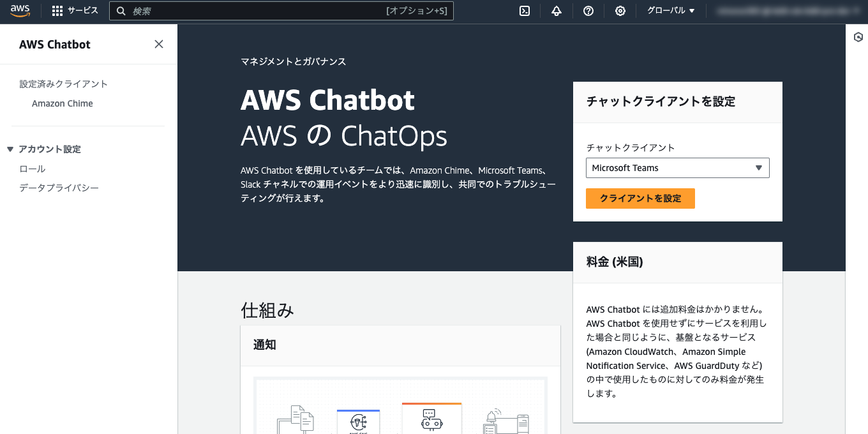Click the chat devices icon in diagram
868x434 pixels.
(x=507, y=421)
